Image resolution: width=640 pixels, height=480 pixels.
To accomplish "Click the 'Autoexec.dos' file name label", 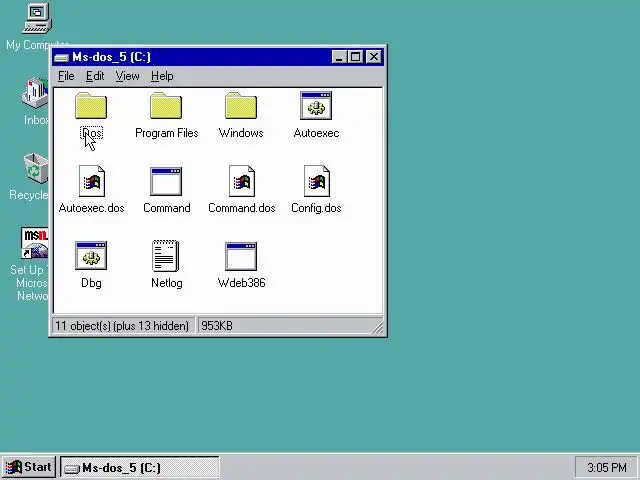I will tap(91, 208).
